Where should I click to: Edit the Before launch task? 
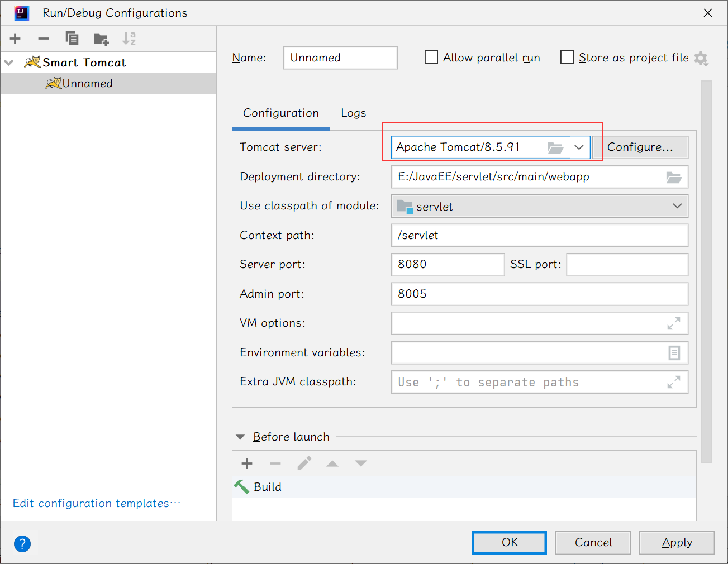click(304, 463)
